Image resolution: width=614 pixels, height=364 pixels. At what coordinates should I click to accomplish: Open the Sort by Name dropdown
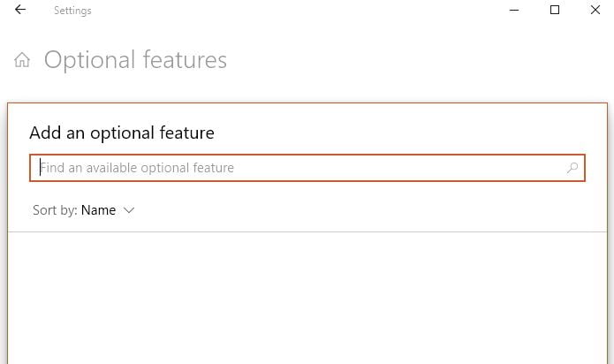point(99,210)
